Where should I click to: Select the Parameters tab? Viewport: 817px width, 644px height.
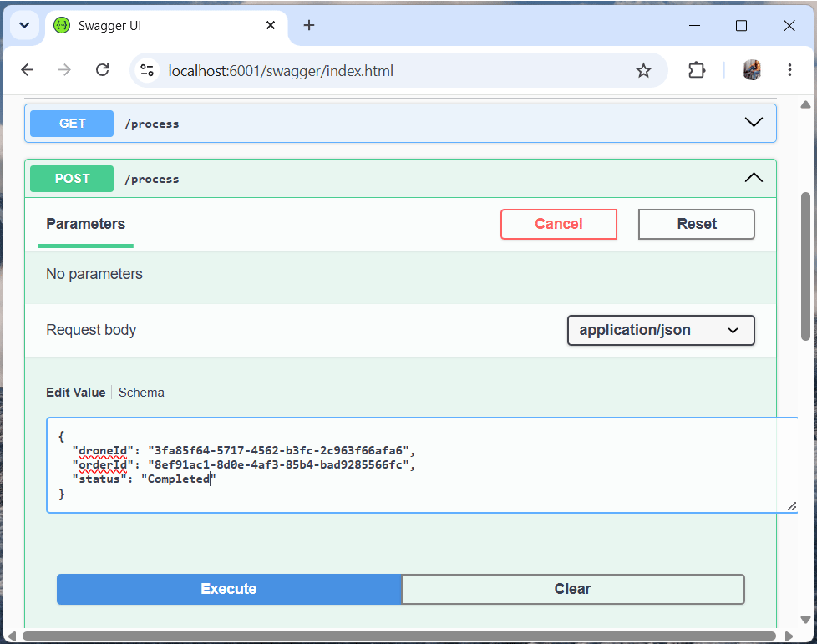point(86,224)
